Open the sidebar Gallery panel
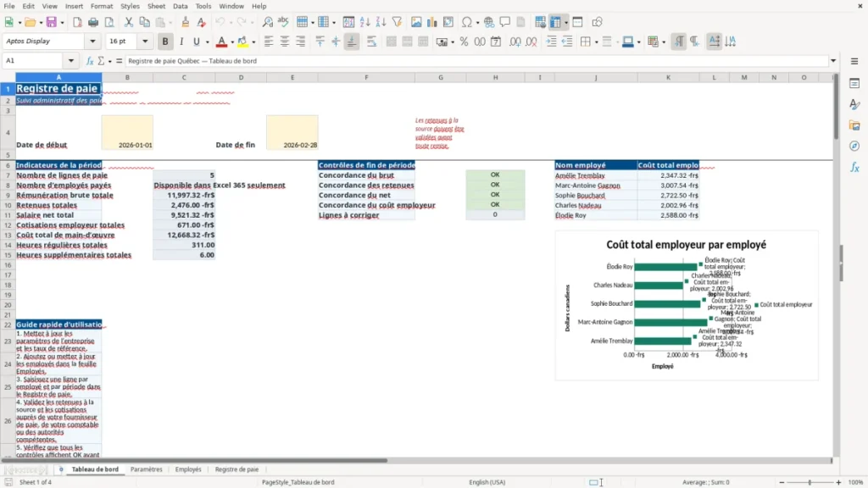The image size is (868, 488). (854, 125)
